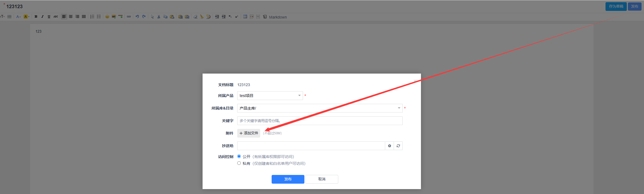Apply strikethrough ABC formatting
Viewport: 644px width, 194px height.
click(56, 17)
